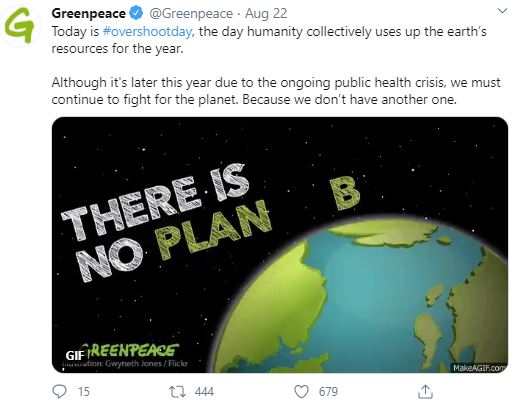Click the reply speech bubble icon
Screen dimensions: 517x408
tap(60, 391)
